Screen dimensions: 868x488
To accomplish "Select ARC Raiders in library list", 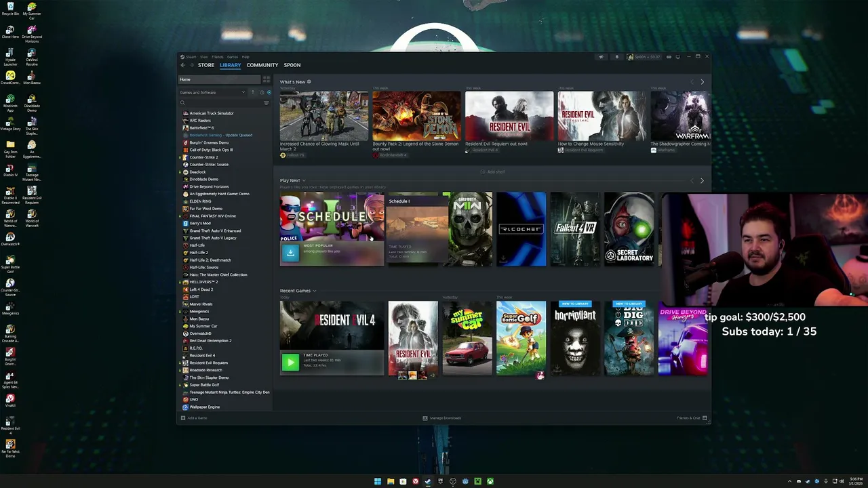I will tap(200, 121).
